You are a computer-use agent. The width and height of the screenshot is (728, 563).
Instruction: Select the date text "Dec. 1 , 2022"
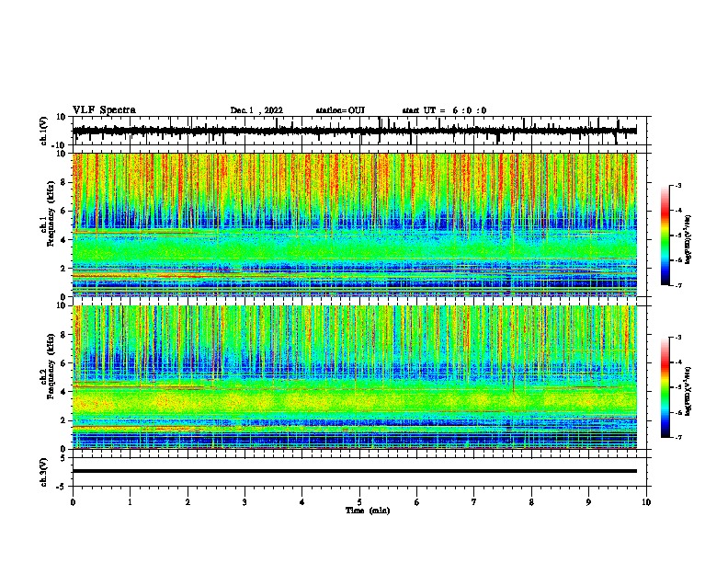pos(256,110)
